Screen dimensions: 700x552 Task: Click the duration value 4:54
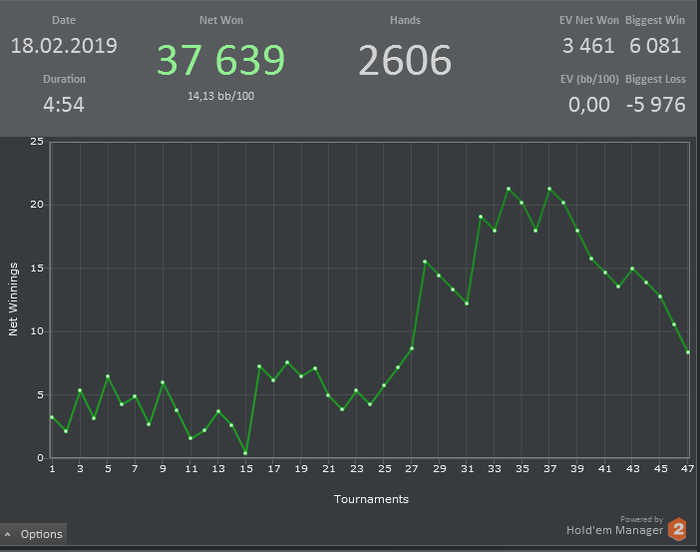tap(64, 105)
